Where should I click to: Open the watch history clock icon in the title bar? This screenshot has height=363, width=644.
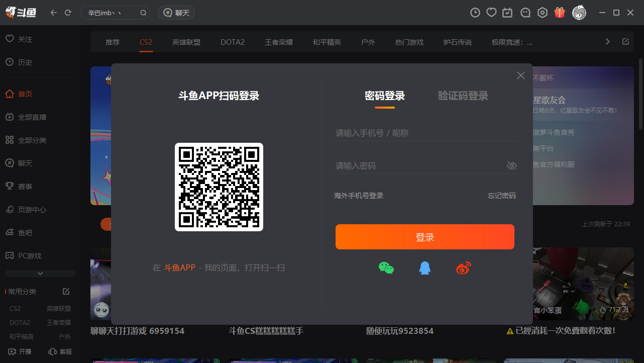(x=475, y=13)
